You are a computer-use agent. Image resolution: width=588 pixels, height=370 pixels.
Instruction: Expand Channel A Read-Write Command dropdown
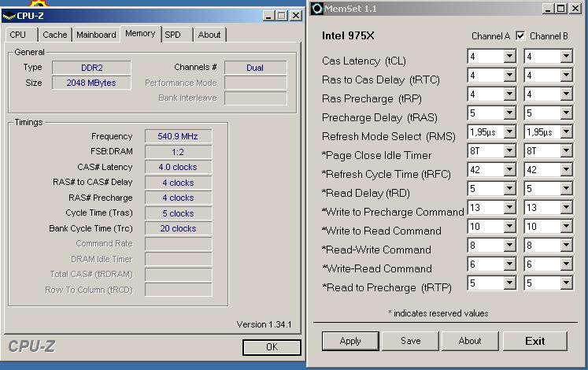tap(509, 245)
